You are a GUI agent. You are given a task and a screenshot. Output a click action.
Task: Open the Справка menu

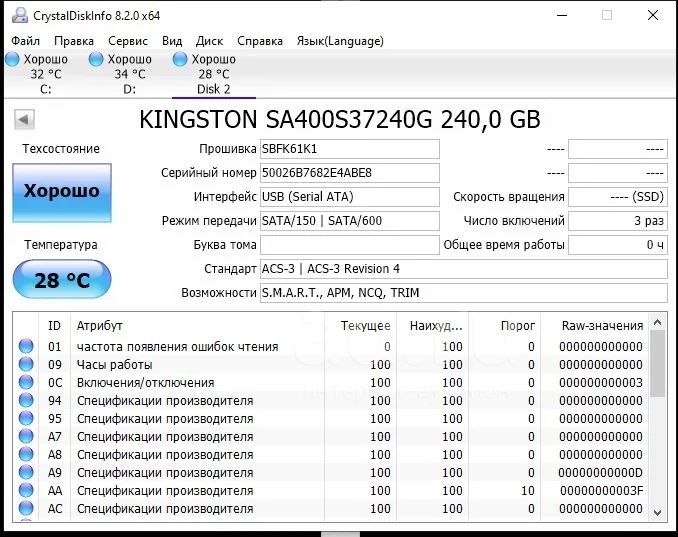tap(260, 41)
